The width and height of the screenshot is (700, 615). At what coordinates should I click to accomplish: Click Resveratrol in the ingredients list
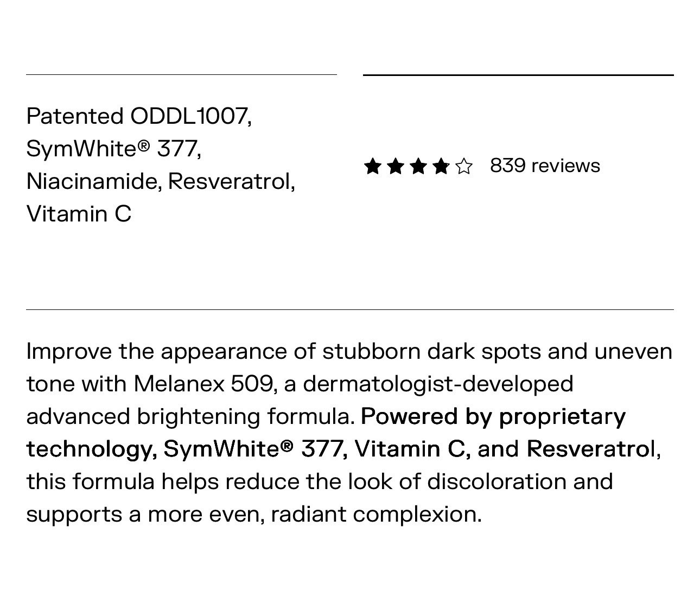point(231,181)
